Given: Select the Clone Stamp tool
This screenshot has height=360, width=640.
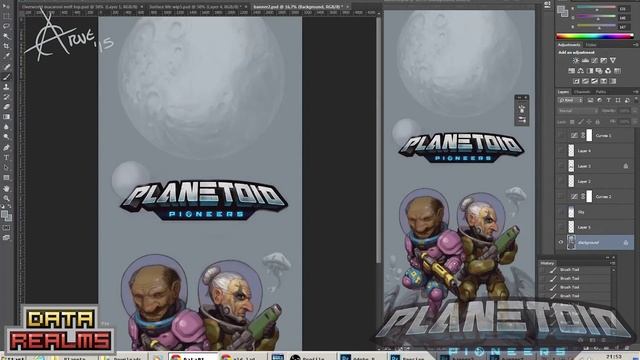Looking at the screenshot, I should tap(6, 87).
